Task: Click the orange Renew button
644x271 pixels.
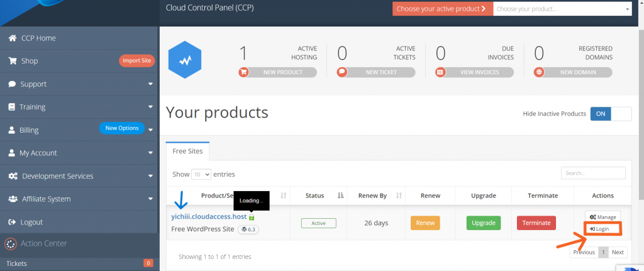Action: pos(425,223)
